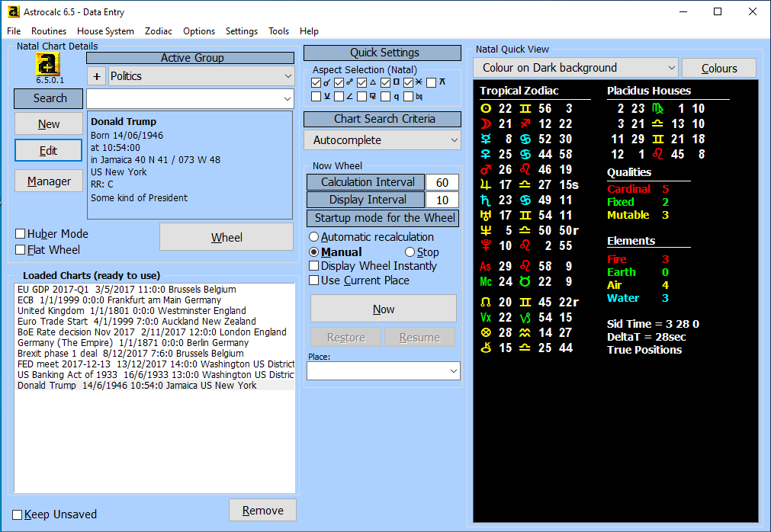The height and width of the screenshot is (532, 771).
Task: Click the green Vx vertex symbol
Action: pyautogui.click(x=486, y=317)
